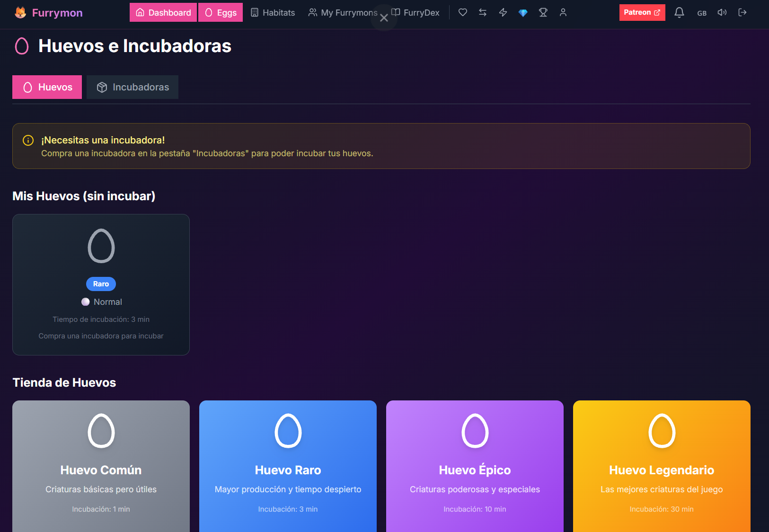This screenshot has width=769, height=532.
Task: Click the info icon in the incubator warning
Action: (28, 140)
